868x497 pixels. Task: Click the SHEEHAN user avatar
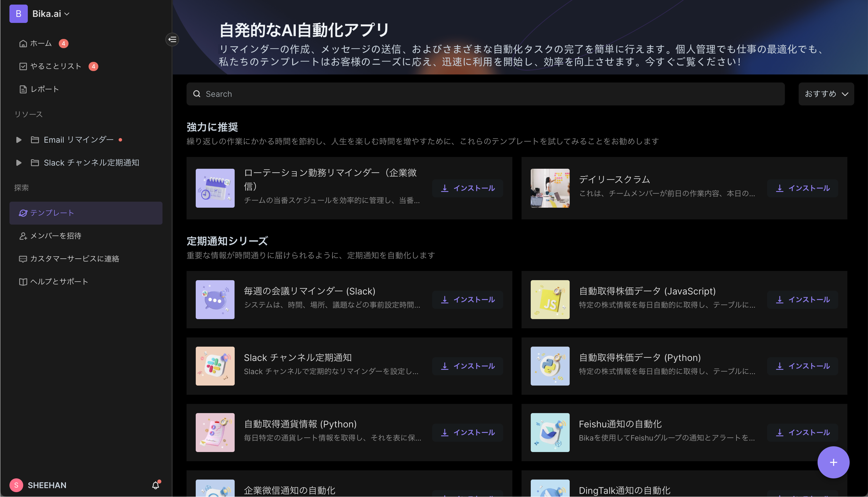[x=16, y=485]
